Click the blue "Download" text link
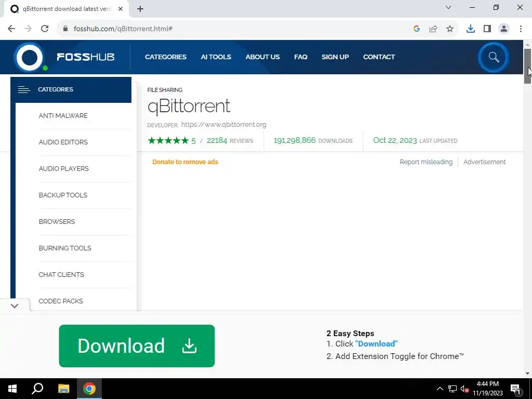532x399 pixels. (376, 344)
